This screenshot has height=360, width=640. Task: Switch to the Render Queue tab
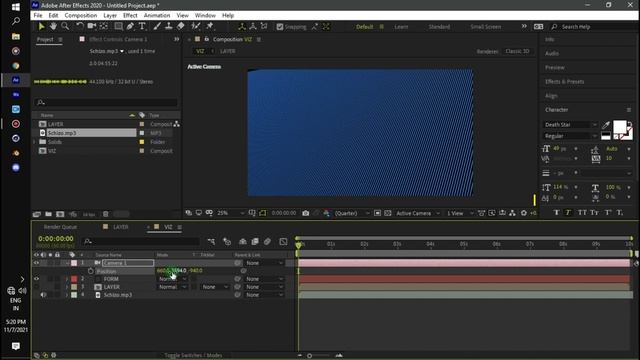tap(60, 227)
